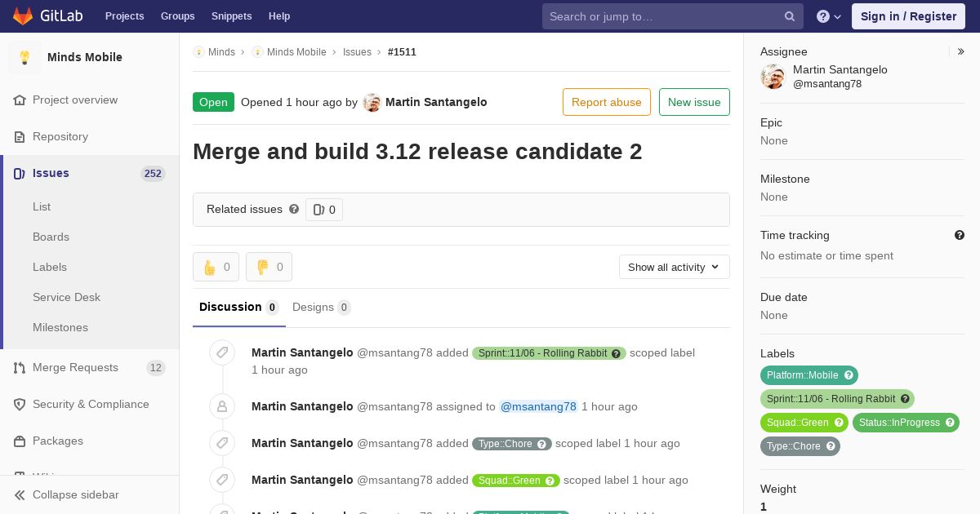Open Security & Compliance shield item
This screenshot has height=514, width=980.
click(x=90, y=405)
